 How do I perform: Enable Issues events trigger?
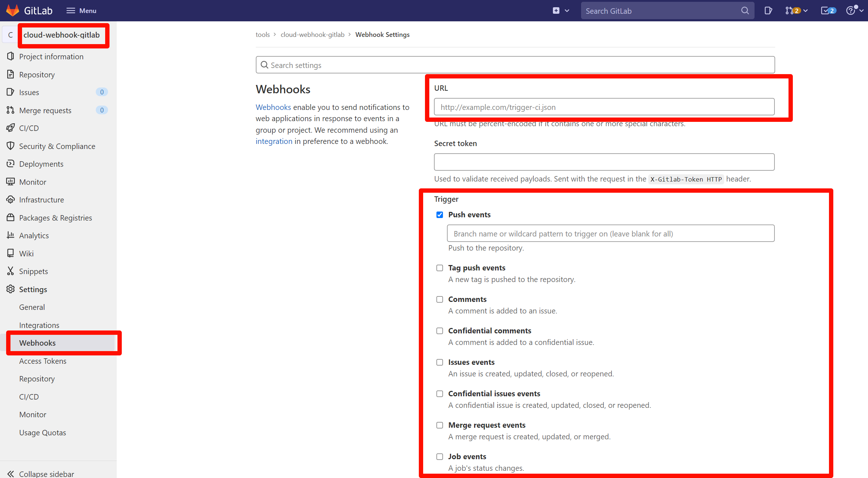point(439,362)
